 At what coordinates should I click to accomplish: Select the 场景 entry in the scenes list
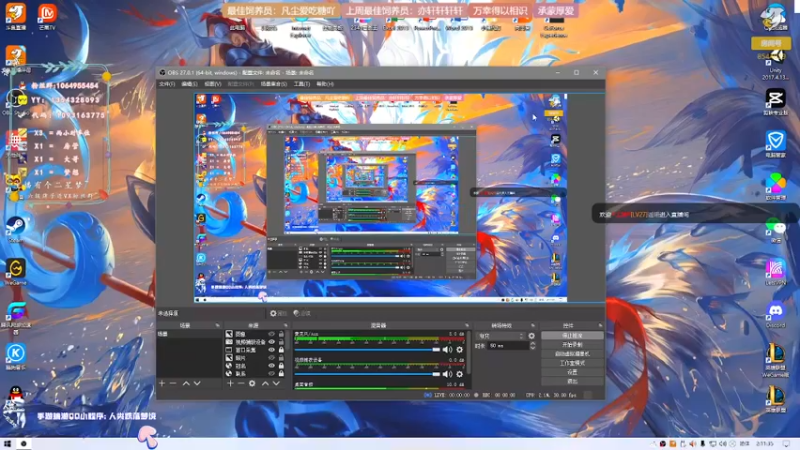click(189, 334)
